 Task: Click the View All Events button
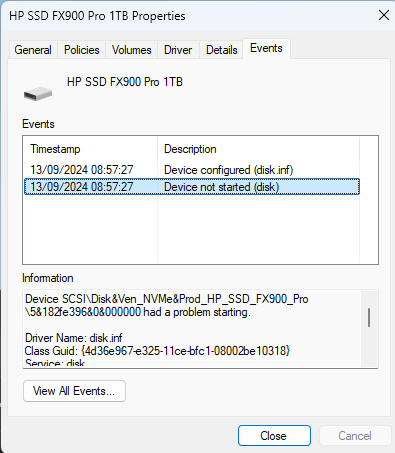(74, 391)
